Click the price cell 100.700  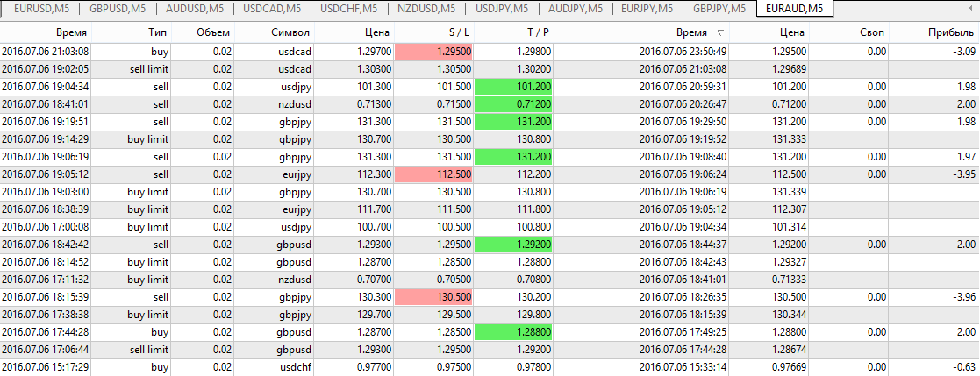pyautogui.click(x=375, y=227)
